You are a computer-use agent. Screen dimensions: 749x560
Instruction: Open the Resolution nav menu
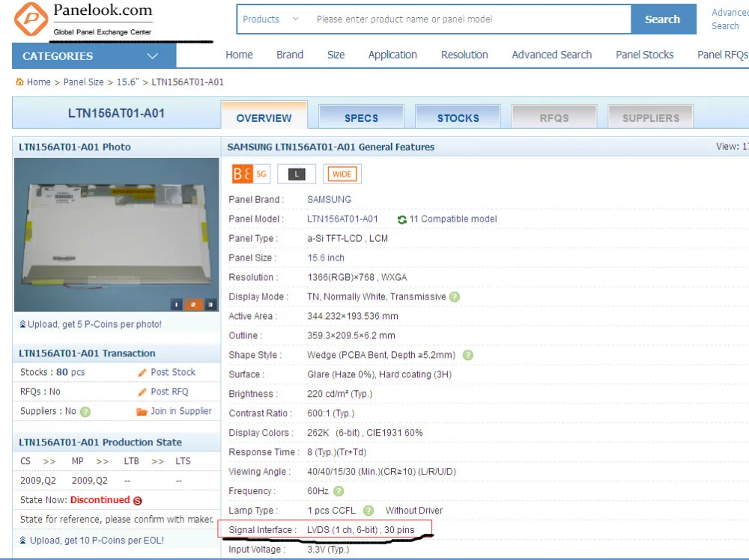(464, 55)
